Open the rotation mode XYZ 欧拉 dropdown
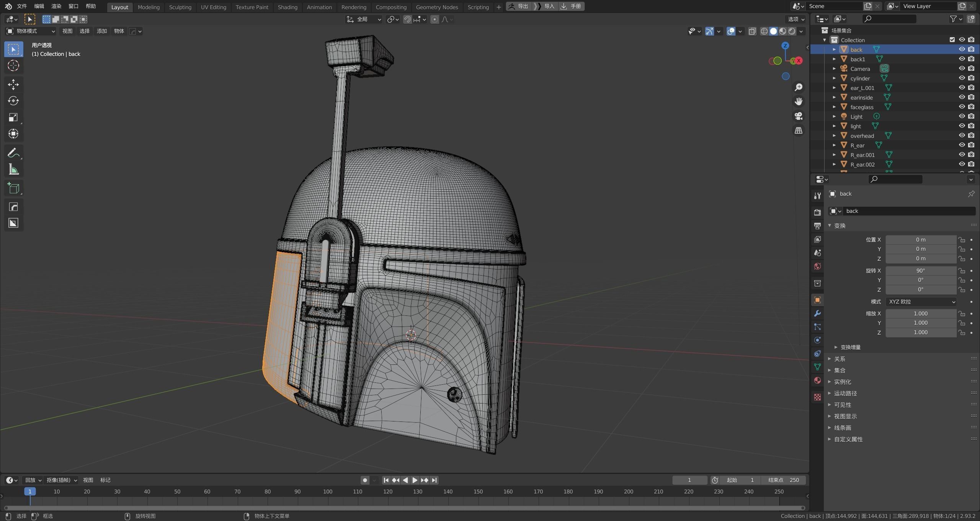Image resolution: width=980 pixels, height=521 pixels. point(921,302)
